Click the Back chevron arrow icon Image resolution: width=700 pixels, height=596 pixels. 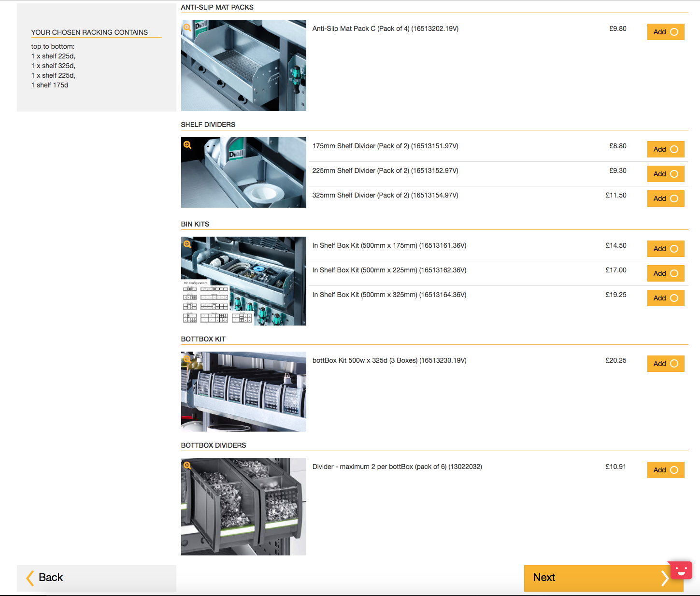30,578
